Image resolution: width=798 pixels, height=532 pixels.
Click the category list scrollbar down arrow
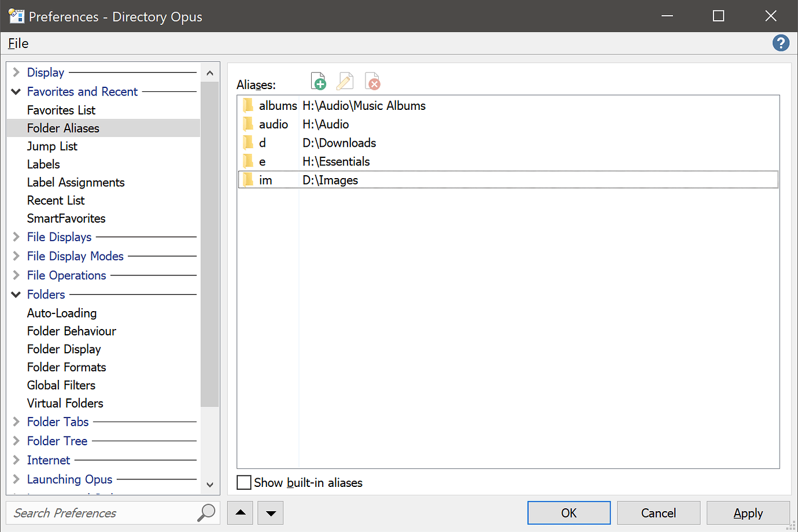(x=210, y=485)
